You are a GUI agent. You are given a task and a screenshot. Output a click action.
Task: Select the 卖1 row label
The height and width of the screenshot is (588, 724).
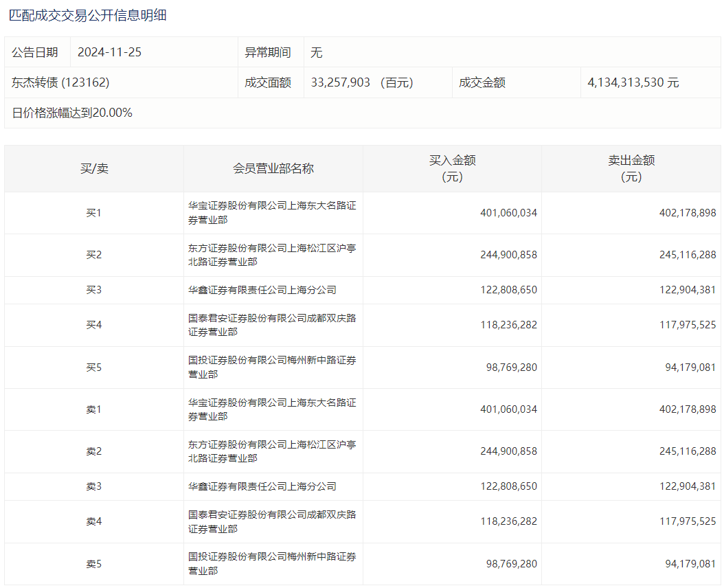click(94, 409)
